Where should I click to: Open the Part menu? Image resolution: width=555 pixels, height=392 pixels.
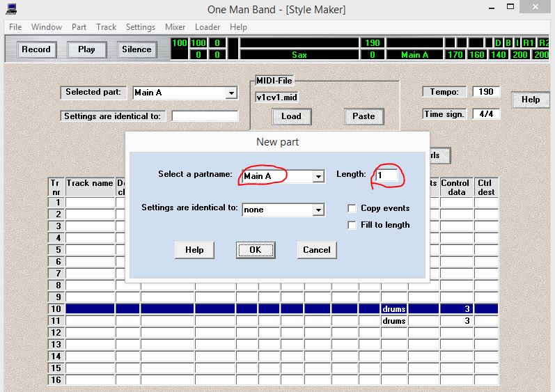click(x=79, y=27)
